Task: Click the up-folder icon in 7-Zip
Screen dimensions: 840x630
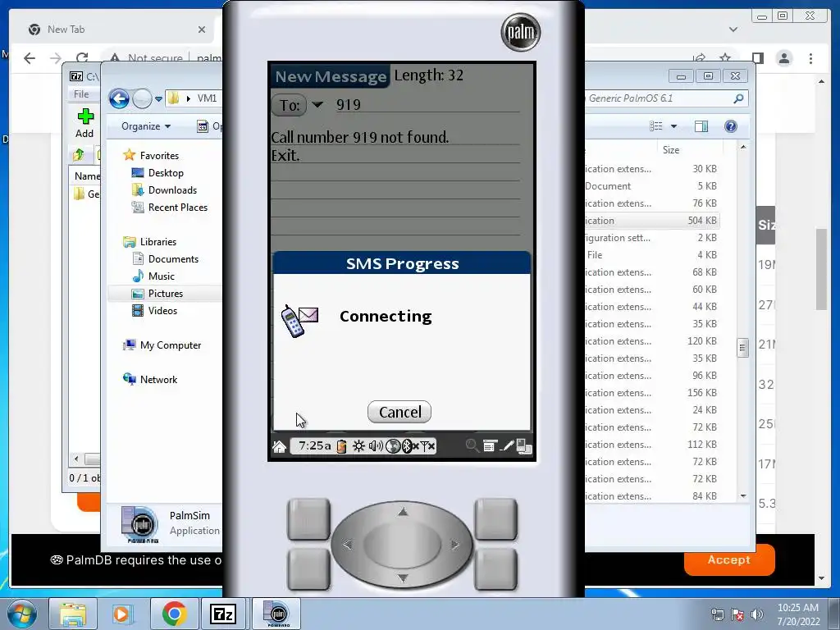Action: pyautogui.click(x=79, y=155)
